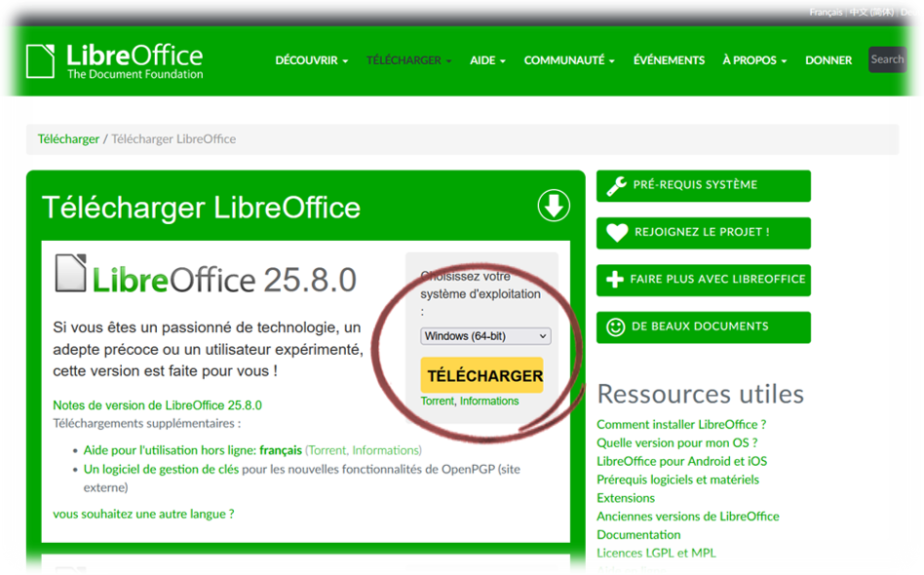The width and height of the screenshot is (924, 575).
Task: Expand the Télécharger navigation menu
Action: coord(408,60)
